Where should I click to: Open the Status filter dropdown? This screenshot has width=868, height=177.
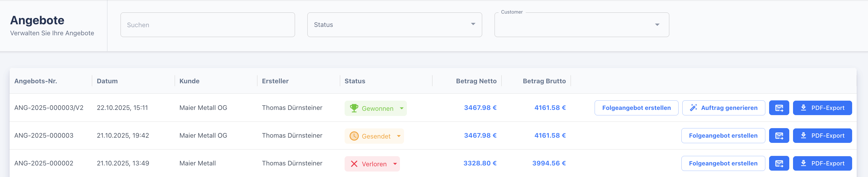(x=394, y=25)
